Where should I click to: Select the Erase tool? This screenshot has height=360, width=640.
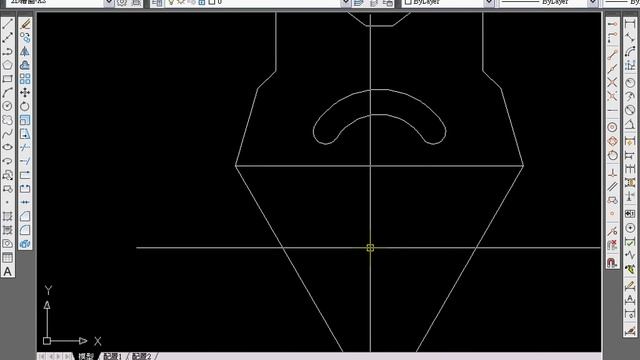25,24
